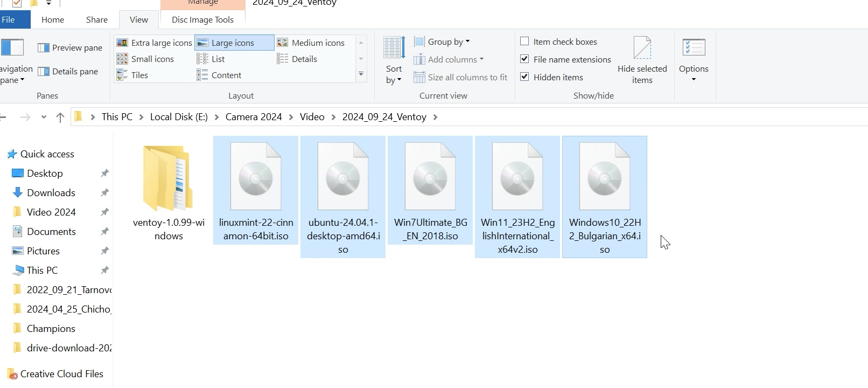Open Group by dropdown
This screenshot has height=388, width=868.
[x=442, y=41]
